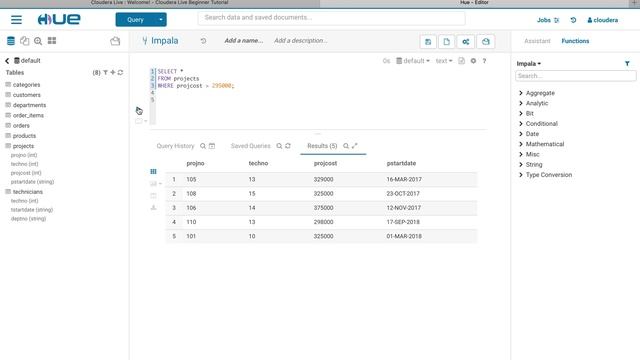
Task: Save the query with the save icon
Action: click(428, 41)
